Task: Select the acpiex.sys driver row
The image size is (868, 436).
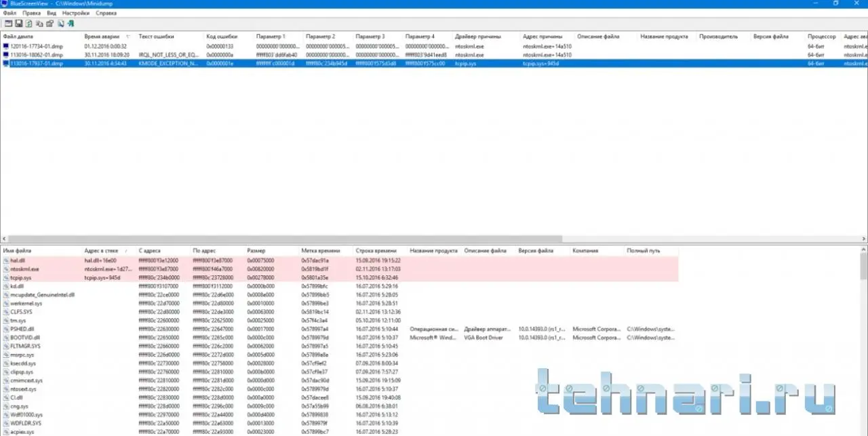Action: pos(339,432)
